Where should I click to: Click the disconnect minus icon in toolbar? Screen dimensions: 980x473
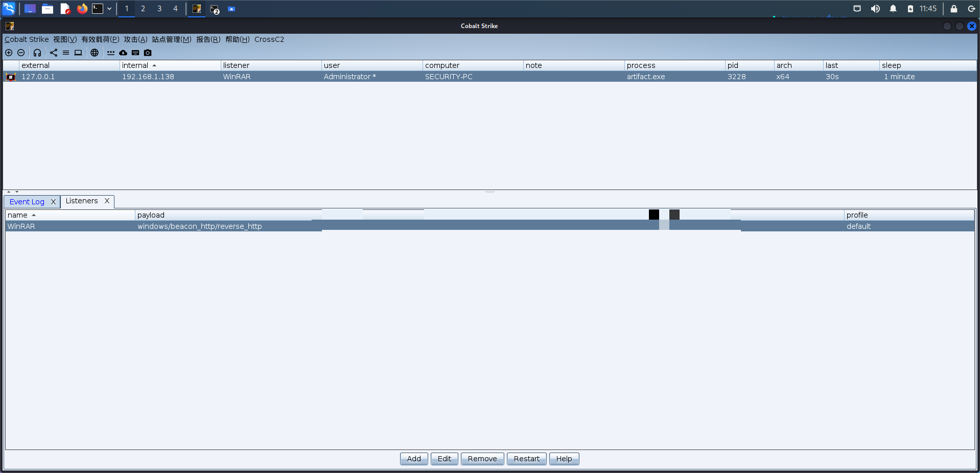click(x=21, y=53)
